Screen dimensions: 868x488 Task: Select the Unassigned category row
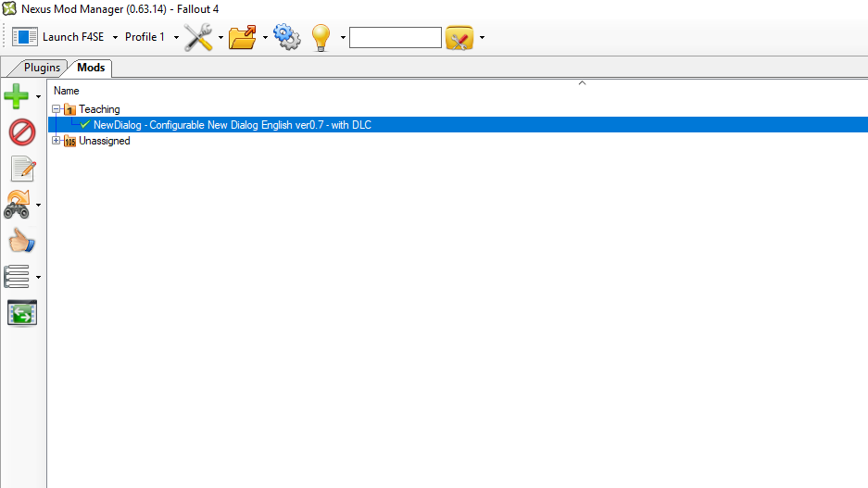pos(104,141)
